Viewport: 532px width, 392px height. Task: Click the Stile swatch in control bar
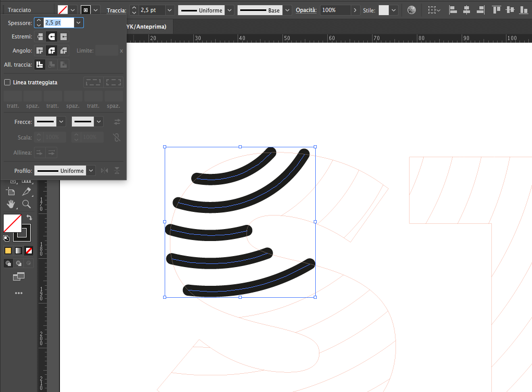383,10
